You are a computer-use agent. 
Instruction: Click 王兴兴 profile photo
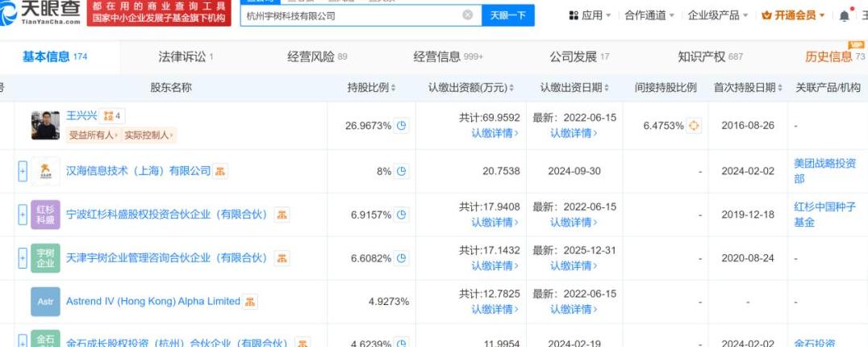[45, 126]
